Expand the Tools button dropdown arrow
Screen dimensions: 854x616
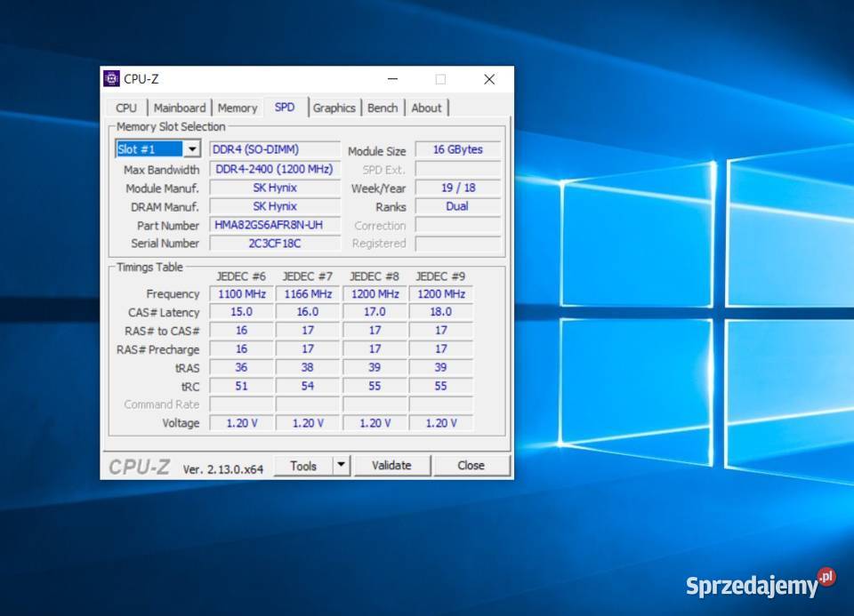tap(339, 465)
